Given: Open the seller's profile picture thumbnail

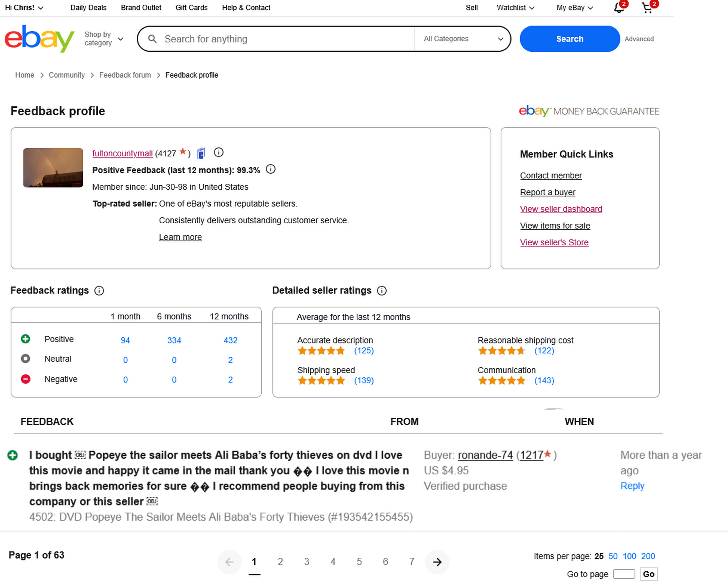Looking at the screenshot, I should pos(53,168).
